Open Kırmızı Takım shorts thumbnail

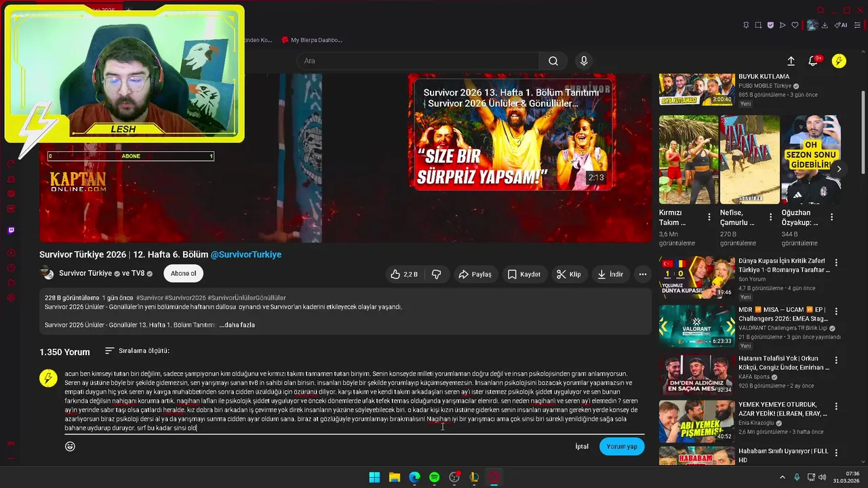pyautogui.click(x=688, y=159)
